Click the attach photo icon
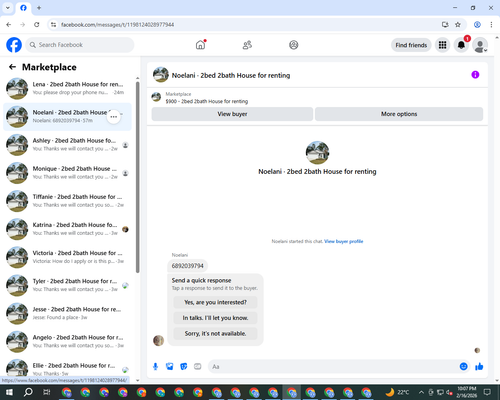The image size is (500, 400). coord(170,367)
